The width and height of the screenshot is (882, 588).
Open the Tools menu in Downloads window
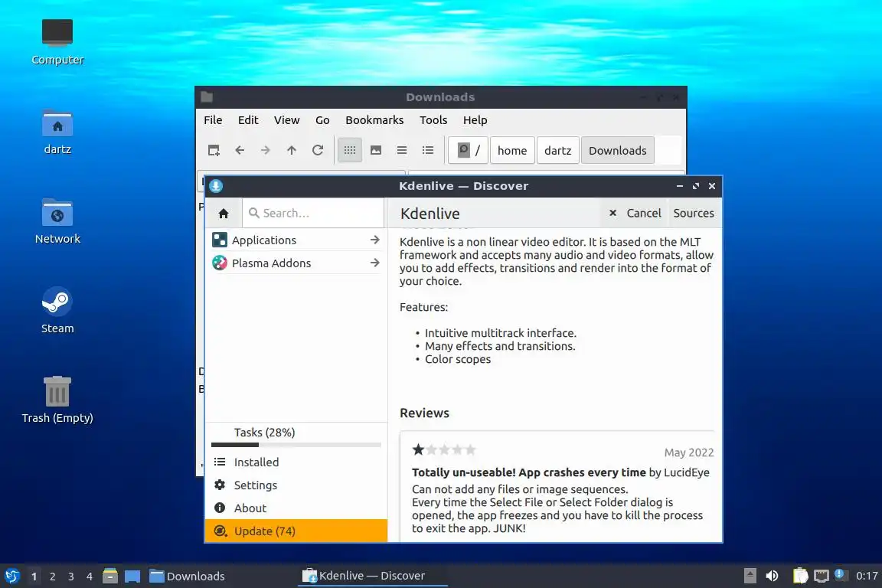coord(433,120)
